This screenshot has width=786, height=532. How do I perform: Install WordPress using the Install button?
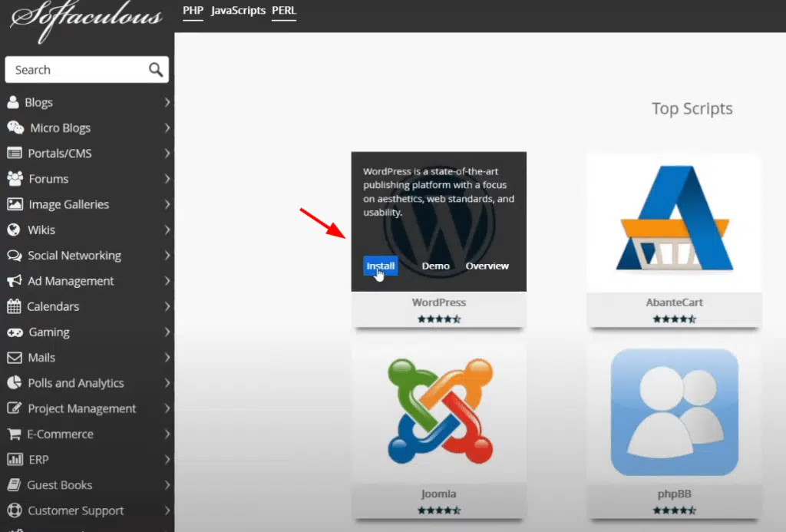click(381, 266)
